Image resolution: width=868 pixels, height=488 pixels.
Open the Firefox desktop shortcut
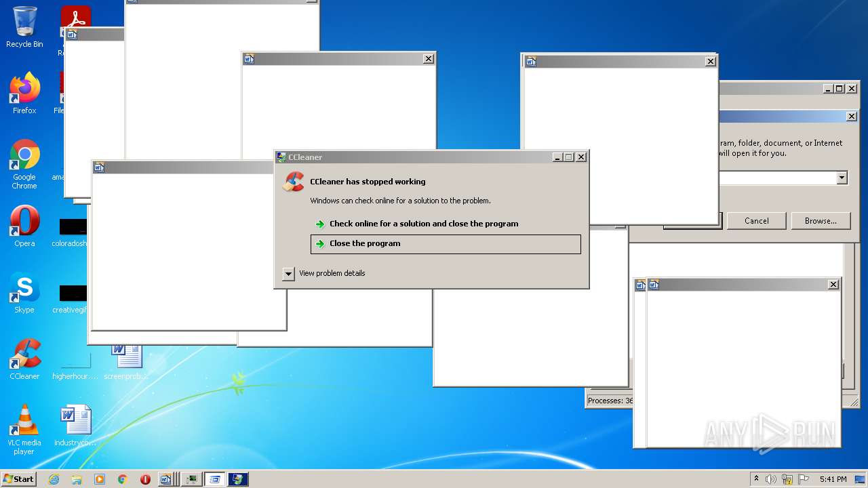24,94
